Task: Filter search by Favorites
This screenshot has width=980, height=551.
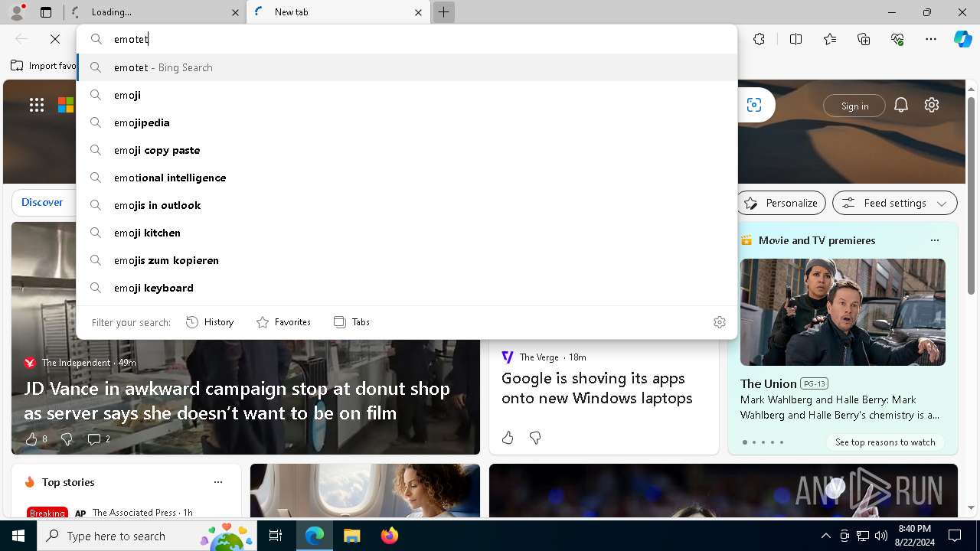Action: point(283,322)
